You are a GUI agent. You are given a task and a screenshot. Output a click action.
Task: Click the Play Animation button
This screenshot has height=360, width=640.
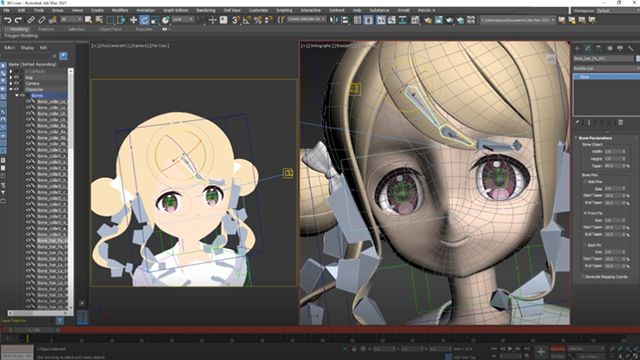point(510,349)
